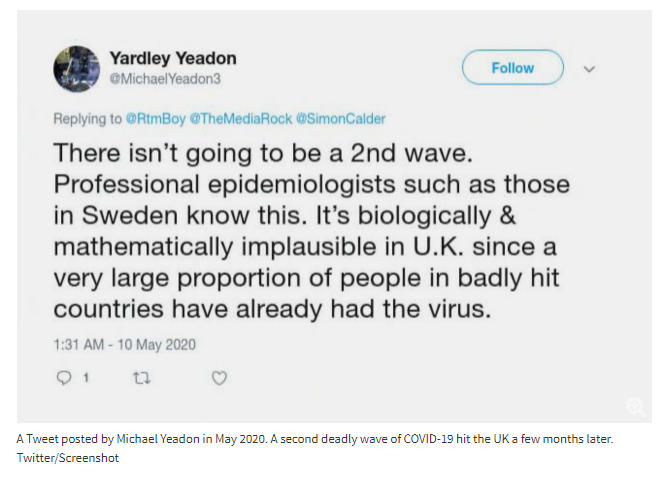
Task: Enlarge image with the magnifier icon
Action: (636, 406)
